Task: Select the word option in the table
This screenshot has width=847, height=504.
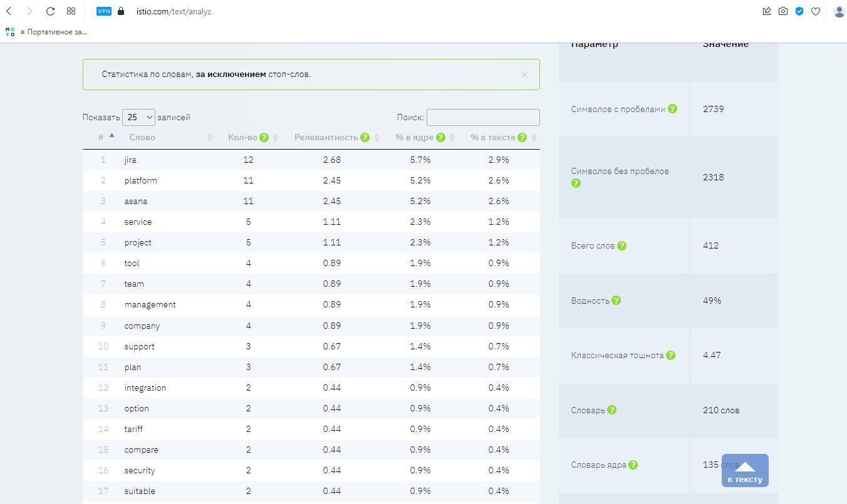Action: tap(137, 408)
